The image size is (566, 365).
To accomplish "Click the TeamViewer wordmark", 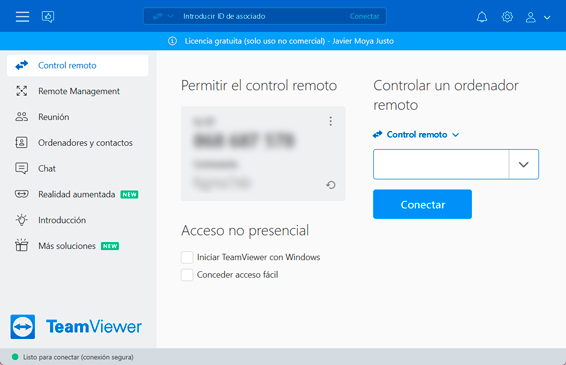I will [x=94, y=327].
